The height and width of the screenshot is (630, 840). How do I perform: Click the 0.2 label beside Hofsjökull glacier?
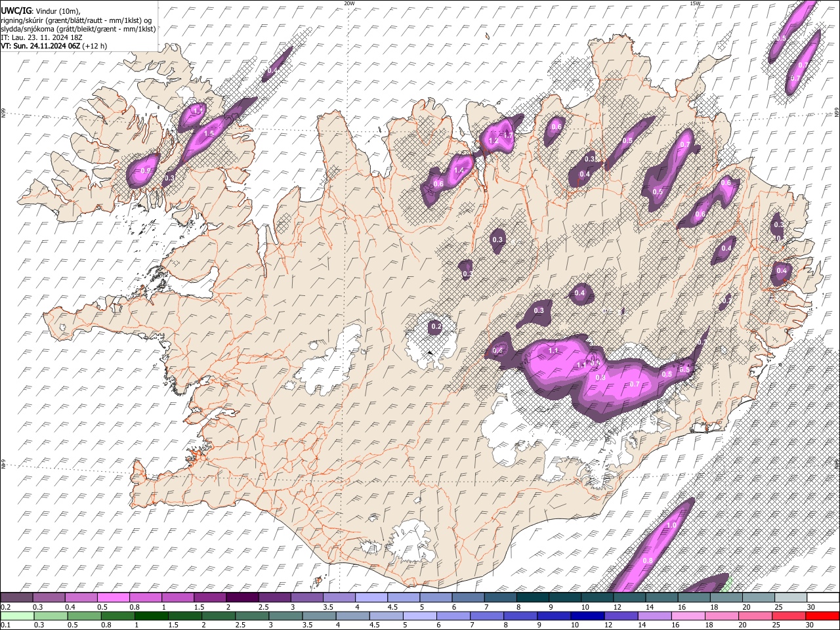(x=436, y=326)
